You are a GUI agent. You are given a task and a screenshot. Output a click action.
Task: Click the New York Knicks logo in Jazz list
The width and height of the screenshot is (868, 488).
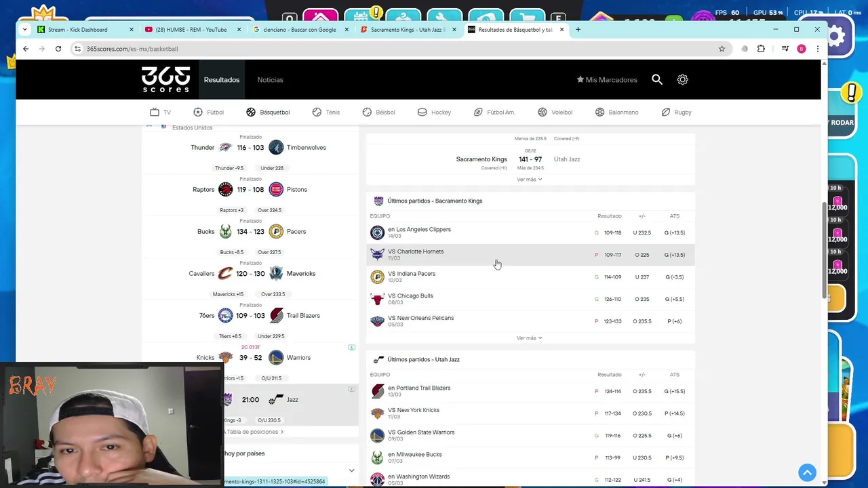click(377, 413)
